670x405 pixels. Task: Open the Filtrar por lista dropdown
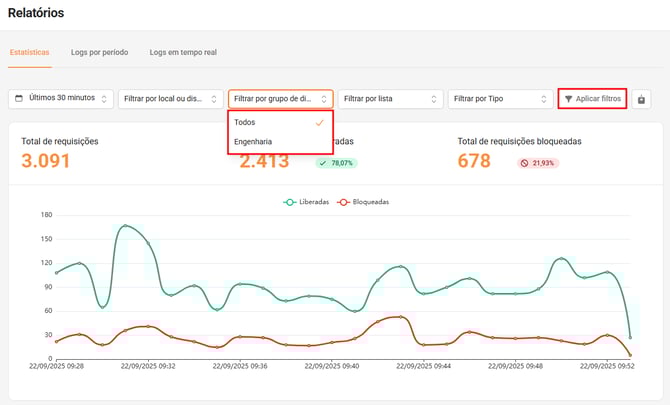coord(390,99)
